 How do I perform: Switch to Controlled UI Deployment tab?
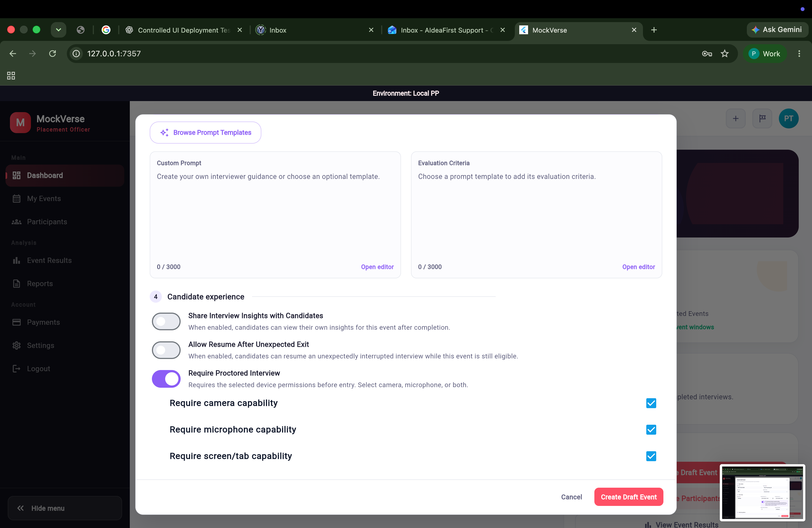click(184, 30)
